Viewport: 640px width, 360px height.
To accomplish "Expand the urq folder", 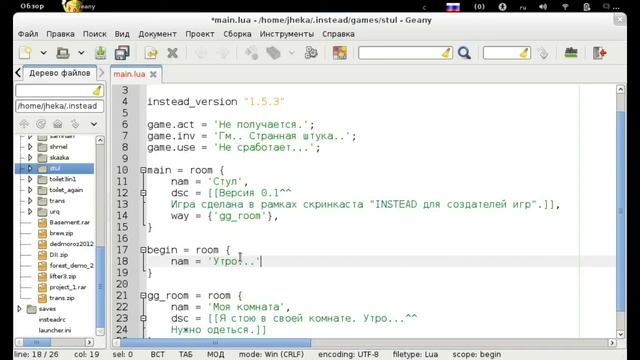I will click(x=30, y=211).
